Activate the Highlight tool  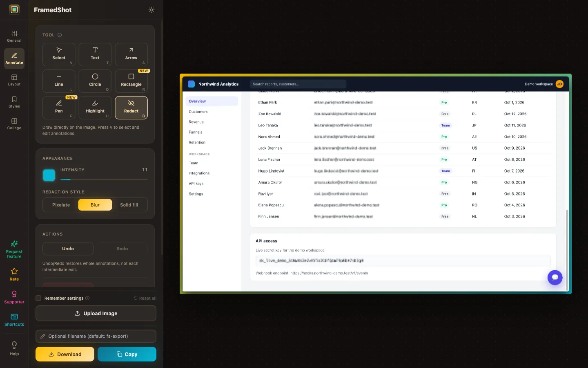[x=95, y=108]
